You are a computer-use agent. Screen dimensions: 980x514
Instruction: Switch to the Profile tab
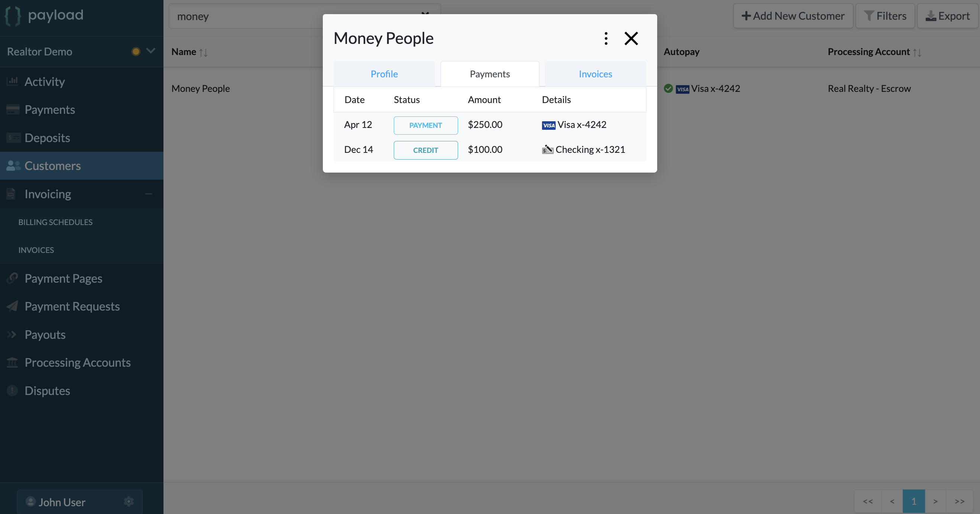[x=384, y=74]
